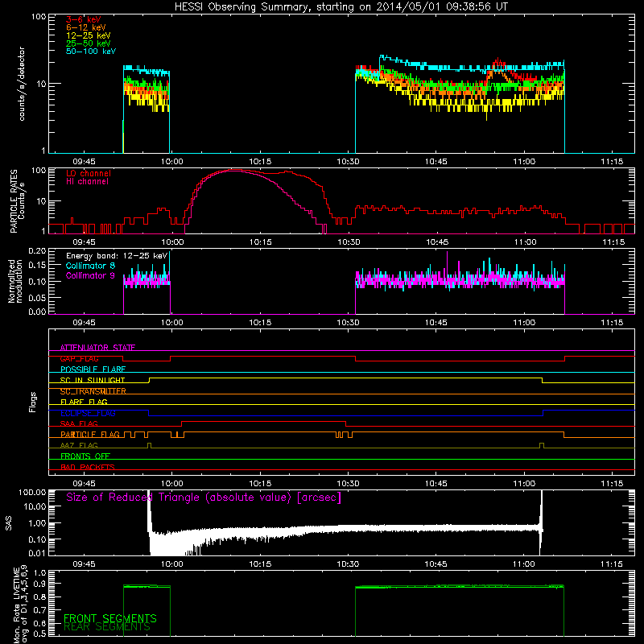Click the 'Energy band: 12-25 keV' label
Viewport: 644px width, 644px height.
tap(117, 256)
